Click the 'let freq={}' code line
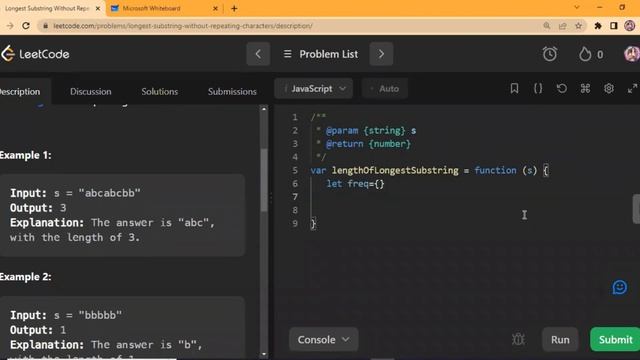This screenshot has width=640, height=360. 356,184
